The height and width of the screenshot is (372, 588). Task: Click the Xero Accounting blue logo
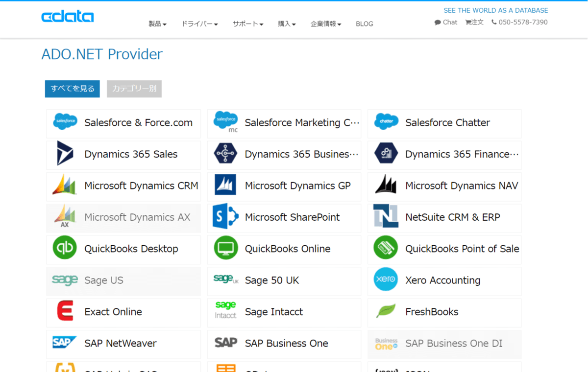[x=386, y=279]
